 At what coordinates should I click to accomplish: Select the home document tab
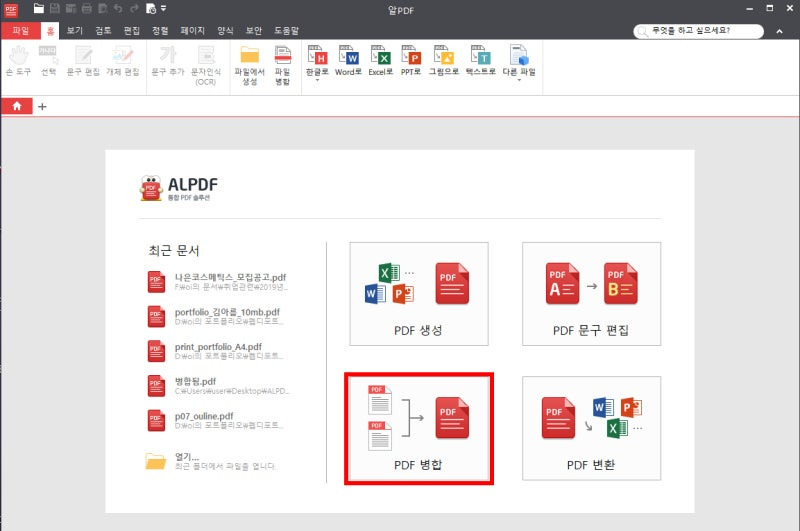pyautogui.click(x=17, y=106)
